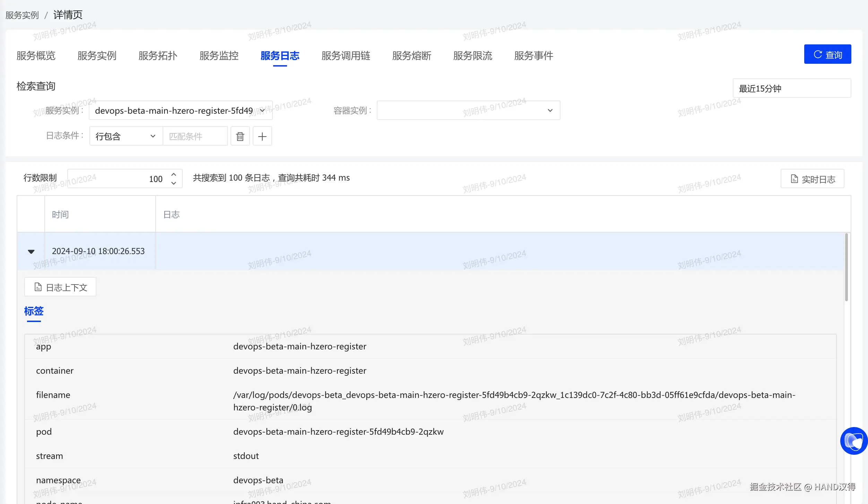Screen dimensions: 868x504
Task: Open the 服务实例 instance dropdown
Action: click(180, 111)
